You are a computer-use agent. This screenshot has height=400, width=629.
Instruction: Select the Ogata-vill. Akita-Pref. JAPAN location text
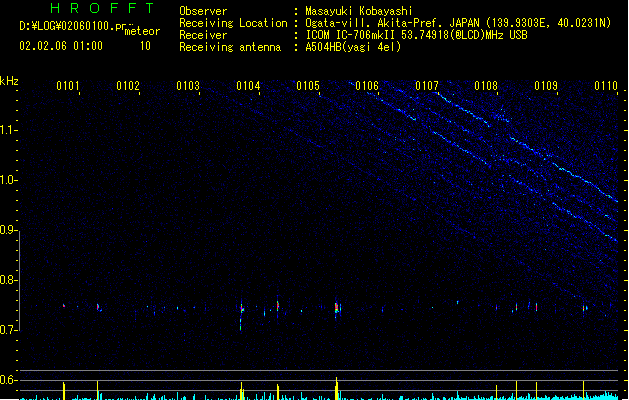tap(458, 23)
